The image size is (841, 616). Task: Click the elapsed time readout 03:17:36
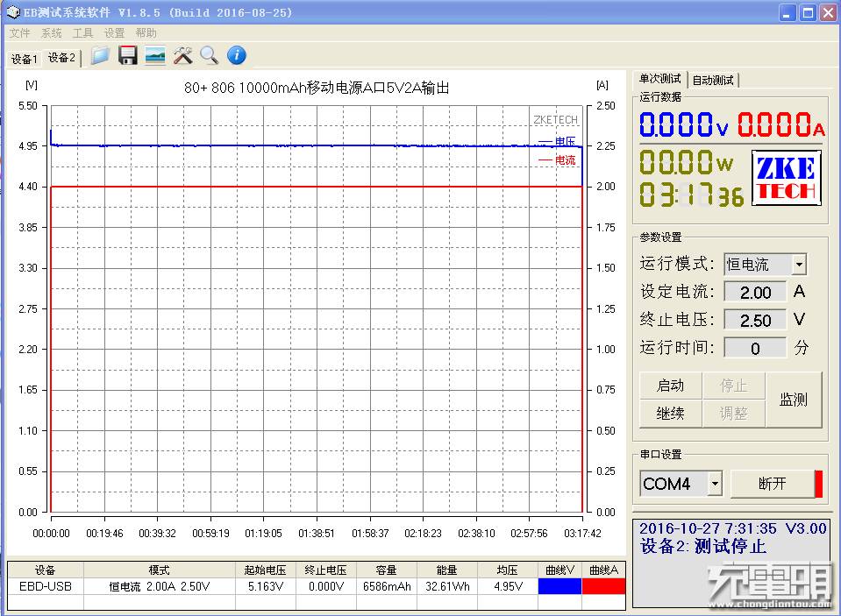(x=691, y=194)
